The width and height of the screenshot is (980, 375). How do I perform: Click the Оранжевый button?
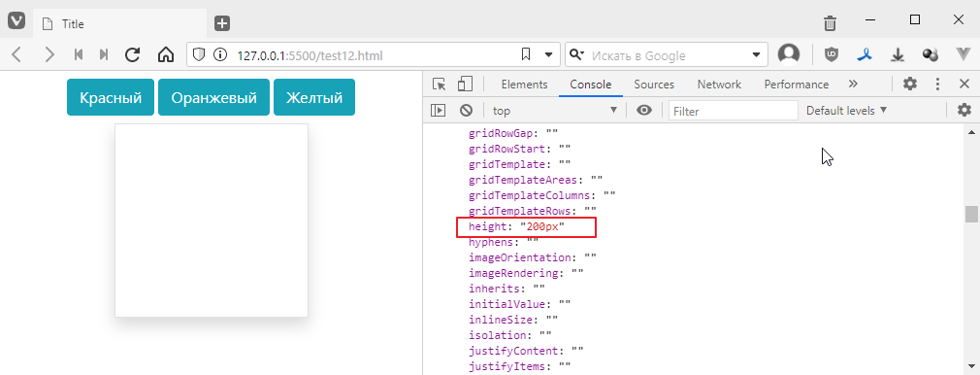pos(213,98)
